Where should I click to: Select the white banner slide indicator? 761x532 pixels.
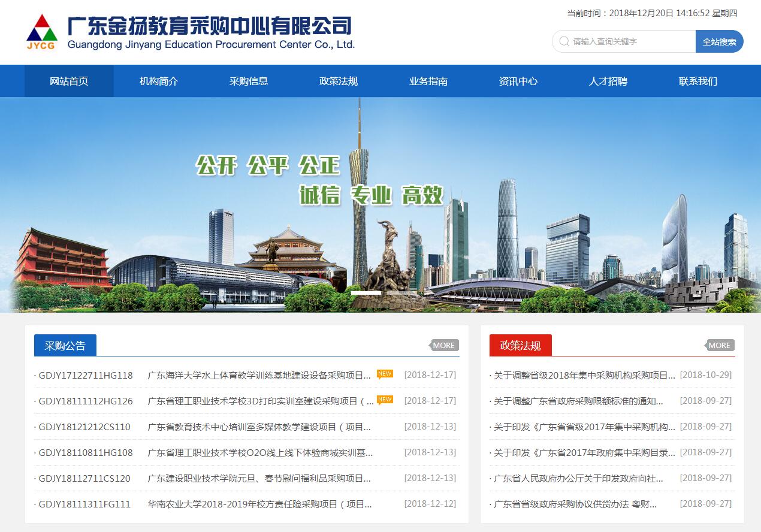[x=366, y=293]
